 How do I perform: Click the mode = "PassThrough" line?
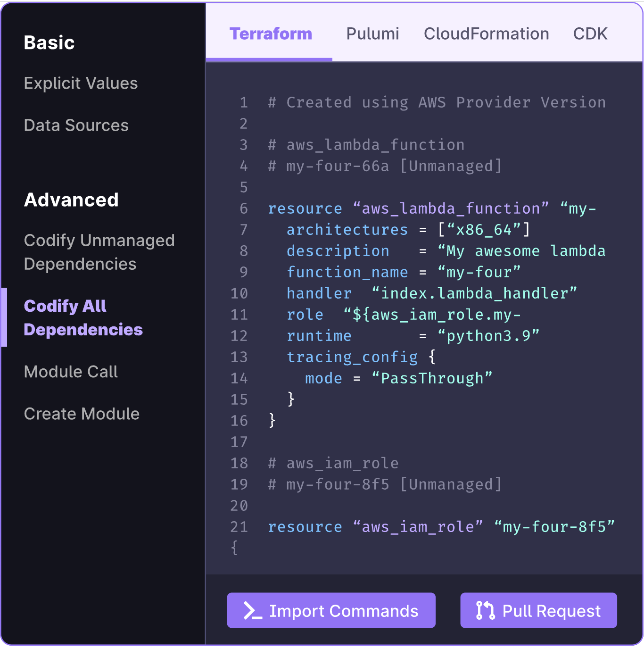399,378
